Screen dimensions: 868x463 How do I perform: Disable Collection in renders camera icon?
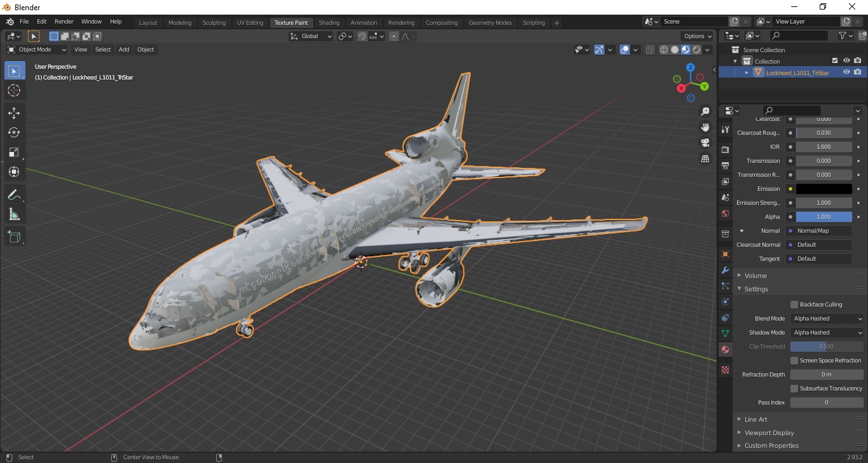(858, 61)
